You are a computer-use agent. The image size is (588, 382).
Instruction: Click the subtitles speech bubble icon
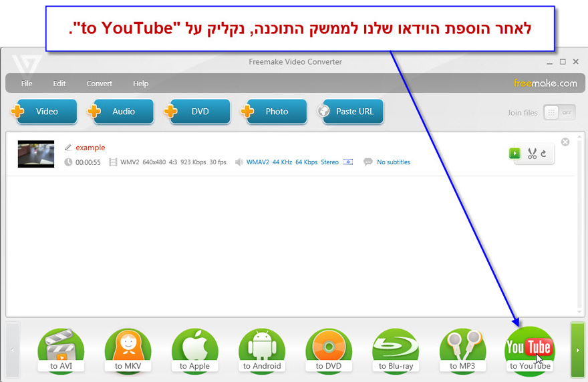point(368,162)
